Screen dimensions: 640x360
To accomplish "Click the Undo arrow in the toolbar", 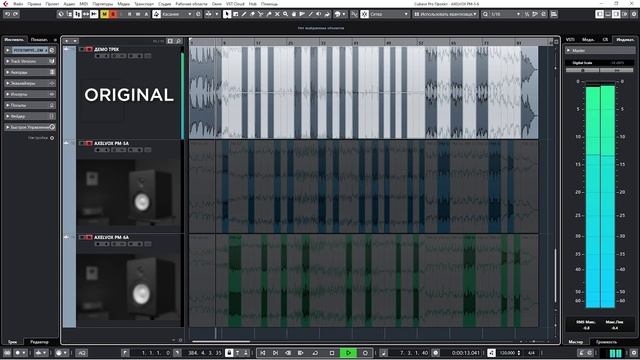I will click(x=7, y=14).
